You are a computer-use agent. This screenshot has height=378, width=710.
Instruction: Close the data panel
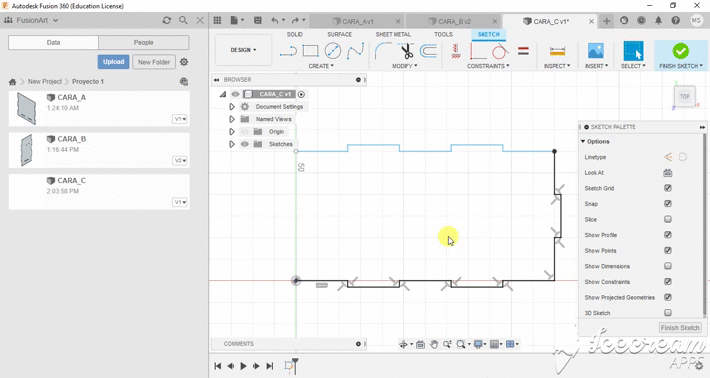click(200, 20)
